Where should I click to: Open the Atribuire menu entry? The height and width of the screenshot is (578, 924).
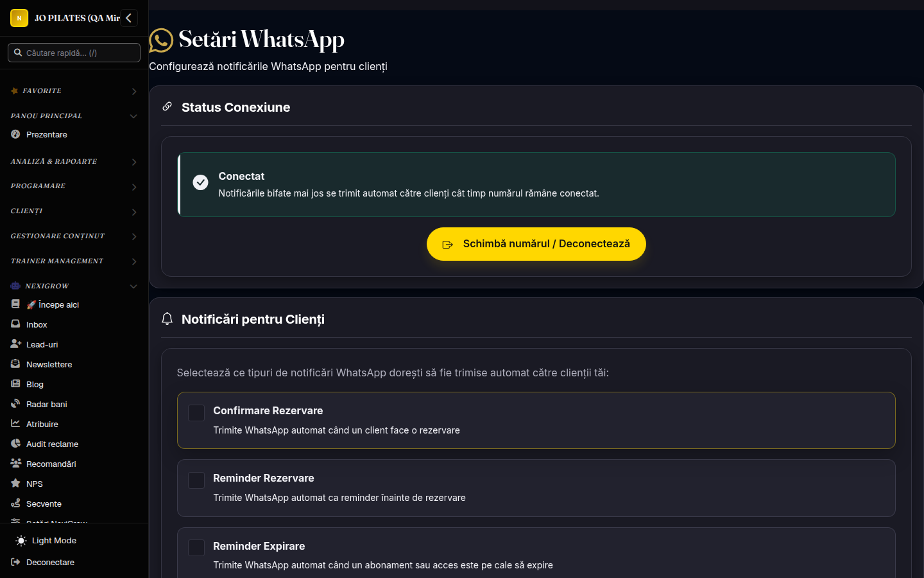pyautogui.click(x=74, y=424)
